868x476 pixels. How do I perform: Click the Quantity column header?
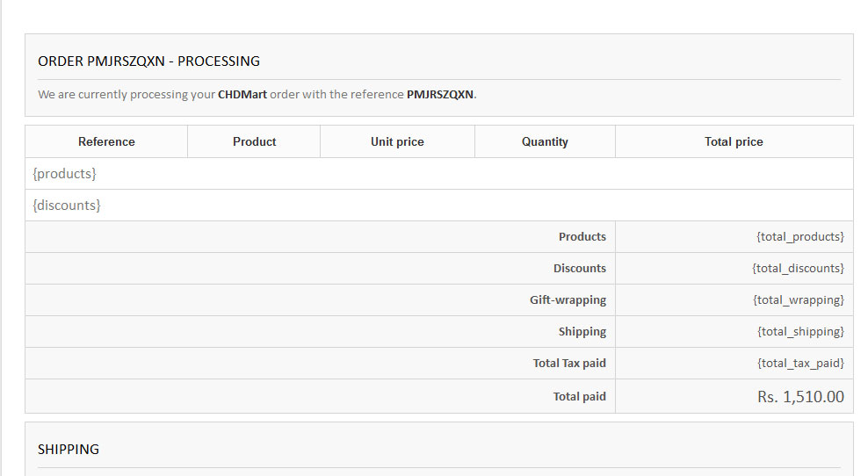545,141
